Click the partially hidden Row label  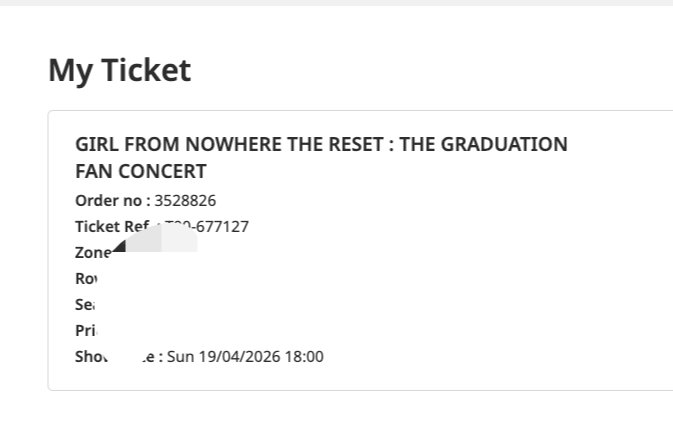pyautogui.click(x=83, y=279)
